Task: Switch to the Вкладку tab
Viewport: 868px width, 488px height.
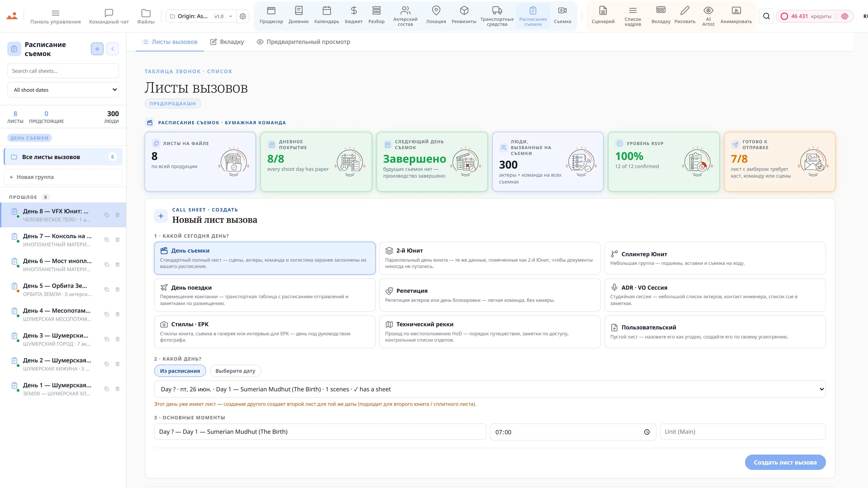Action: pos(227,42)
